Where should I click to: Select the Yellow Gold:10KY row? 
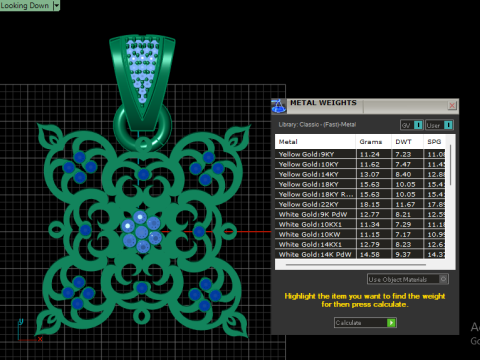tap(360, 164)
